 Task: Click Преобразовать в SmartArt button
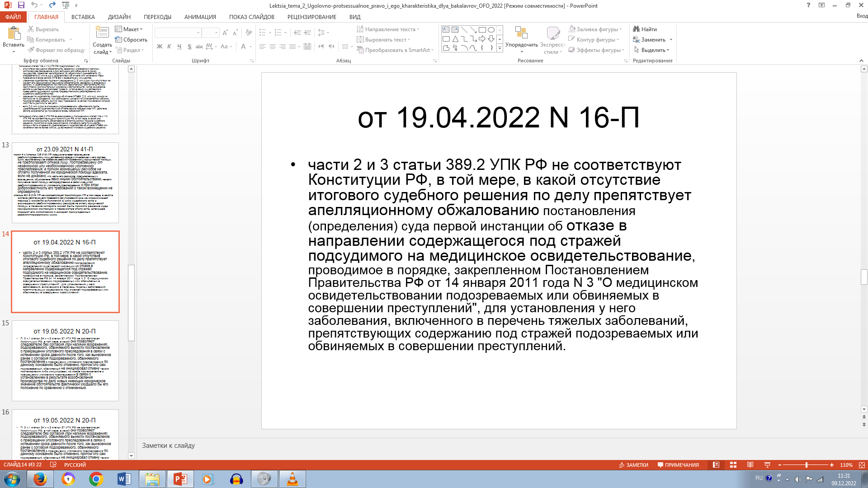[395, 50]
